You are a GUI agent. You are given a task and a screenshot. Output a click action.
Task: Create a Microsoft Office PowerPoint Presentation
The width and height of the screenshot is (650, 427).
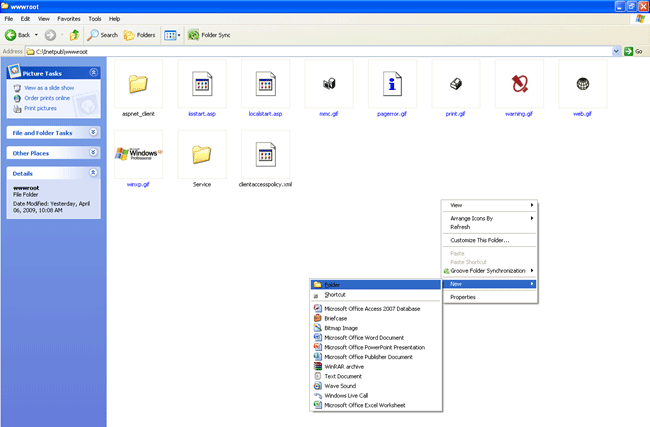tap(376, 347)
